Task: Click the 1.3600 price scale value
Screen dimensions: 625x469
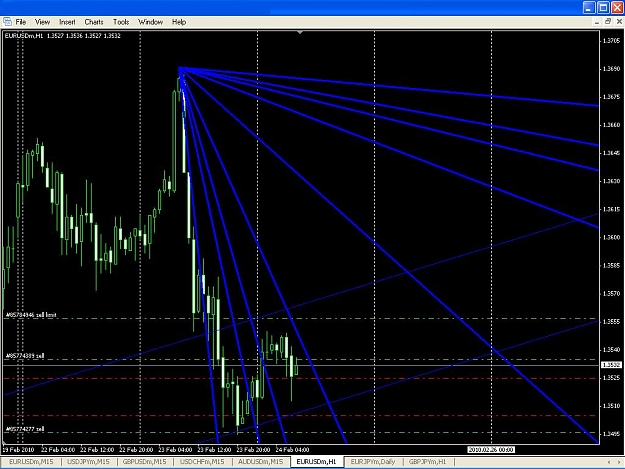Action: pos(611,237)
